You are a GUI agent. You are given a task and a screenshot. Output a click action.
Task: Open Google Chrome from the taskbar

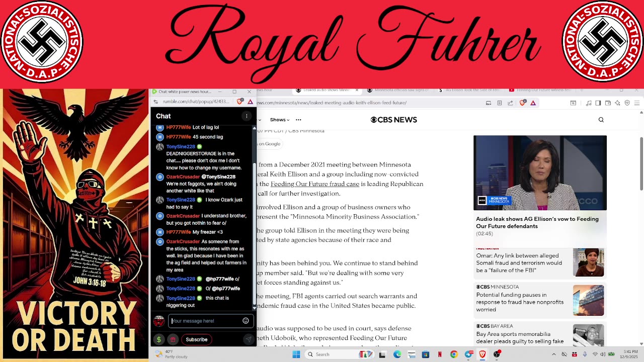tap(454, 354)
